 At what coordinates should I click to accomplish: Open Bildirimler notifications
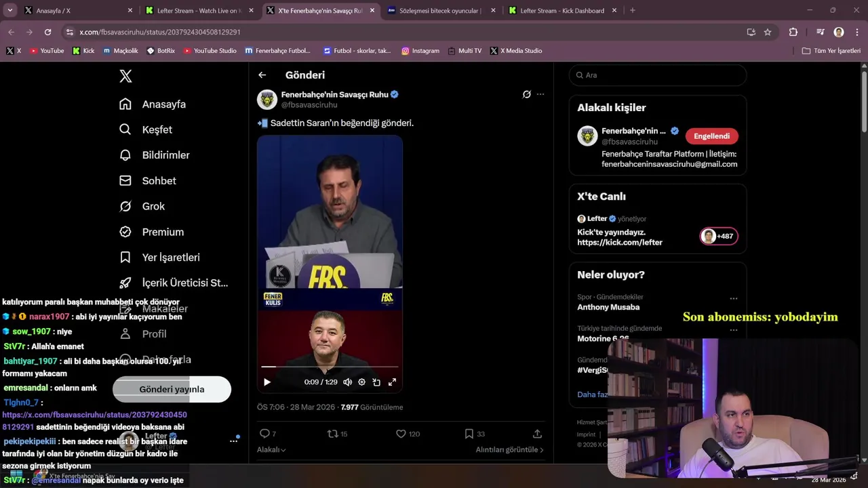click(x=155, y=155)
